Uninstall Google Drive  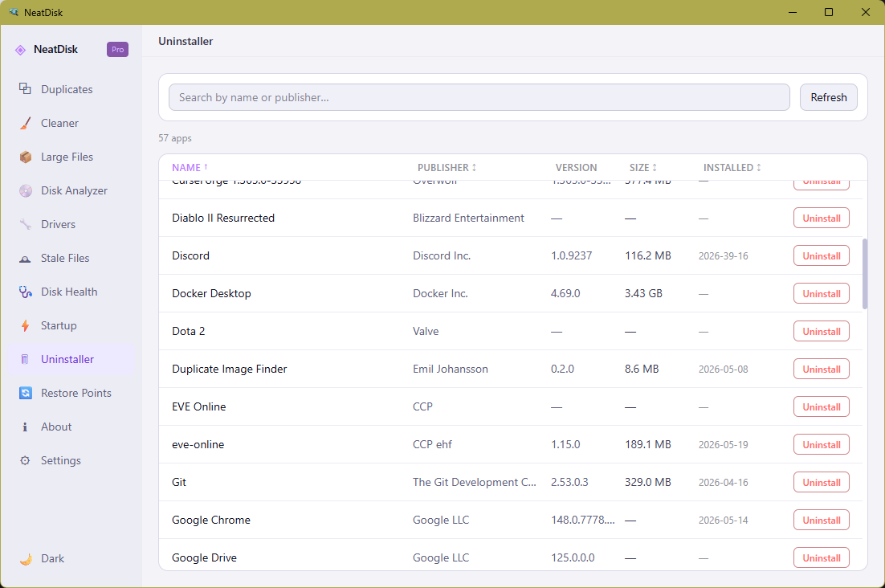(822, 558)
